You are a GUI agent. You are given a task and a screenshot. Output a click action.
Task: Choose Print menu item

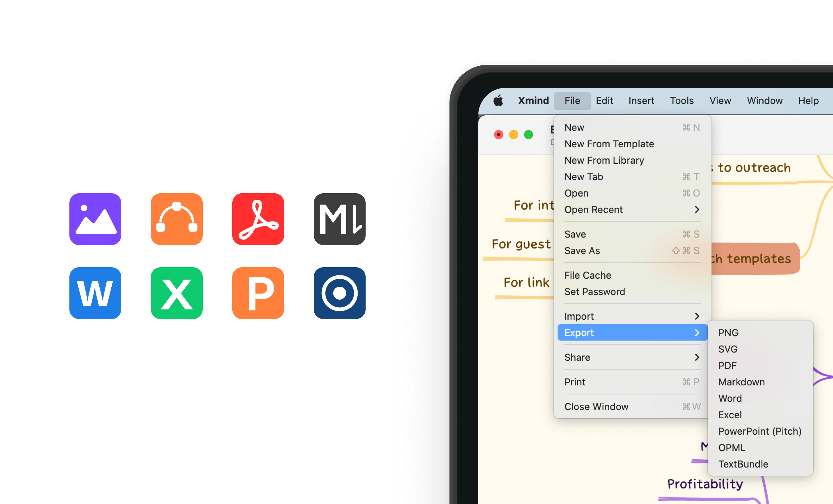coord(632,382)
